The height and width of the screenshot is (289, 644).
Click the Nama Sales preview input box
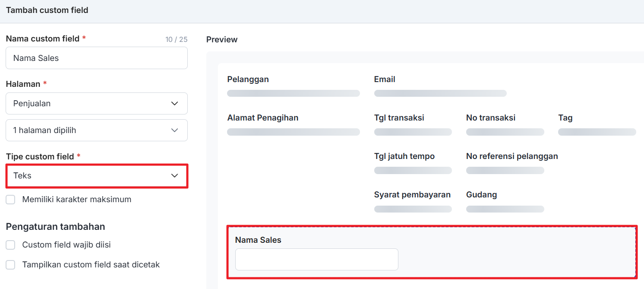click(316, 259)
